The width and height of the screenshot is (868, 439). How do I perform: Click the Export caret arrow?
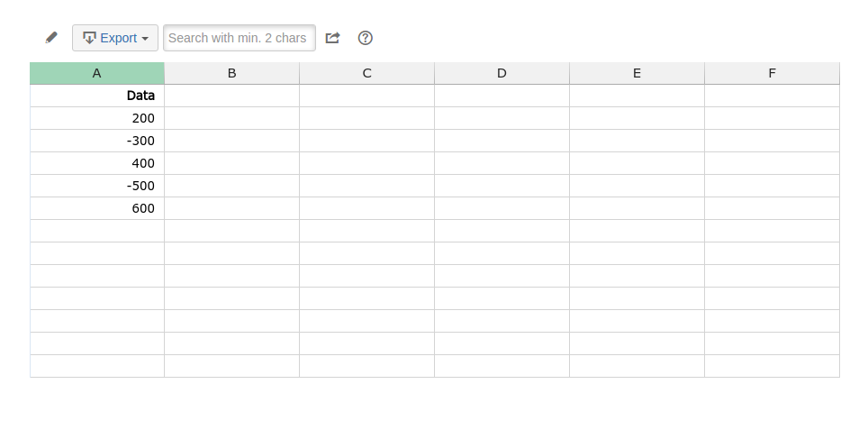145,39
